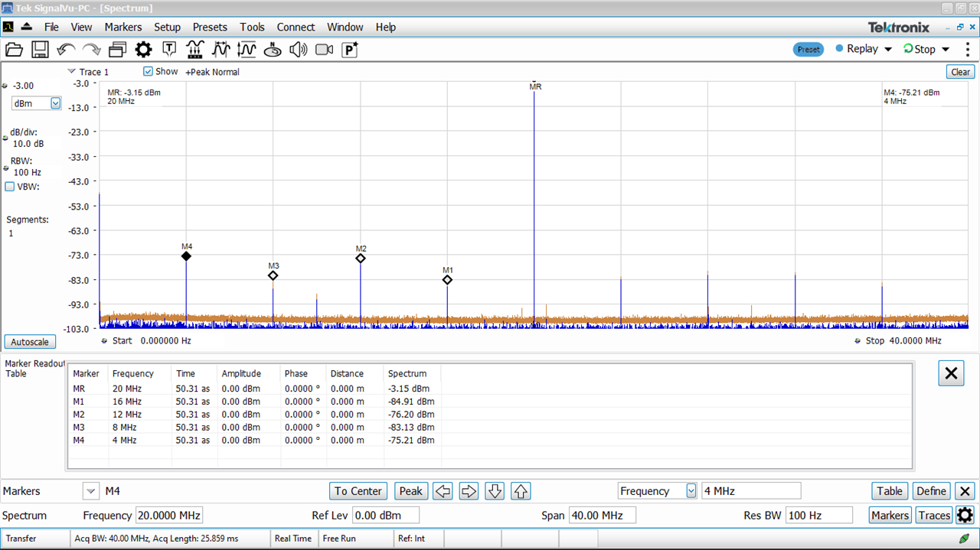Click the Undo arrow icon
Image resolution: width=980 pixels, height=550 pixels.
[66, 50]
